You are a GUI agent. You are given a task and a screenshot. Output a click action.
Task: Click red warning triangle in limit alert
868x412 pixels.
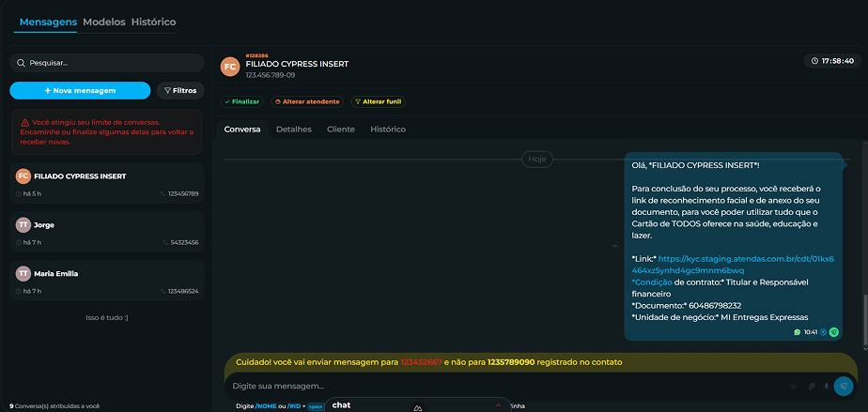[x=25, y=122]
